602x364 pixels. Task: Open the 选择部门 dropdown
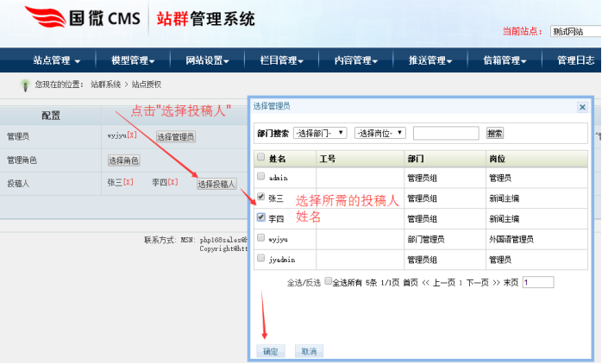tap(320, 133)
